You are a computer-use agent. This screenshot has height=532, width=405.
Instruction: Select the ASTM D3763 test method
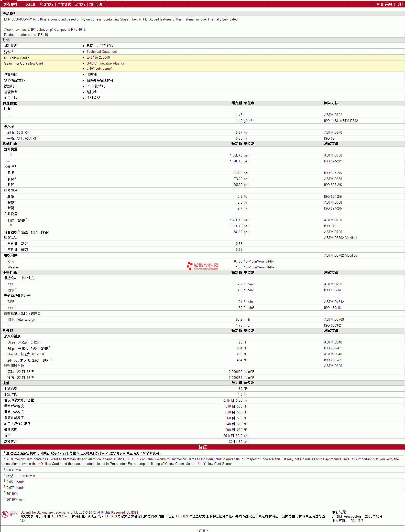(x=334, y=320)
